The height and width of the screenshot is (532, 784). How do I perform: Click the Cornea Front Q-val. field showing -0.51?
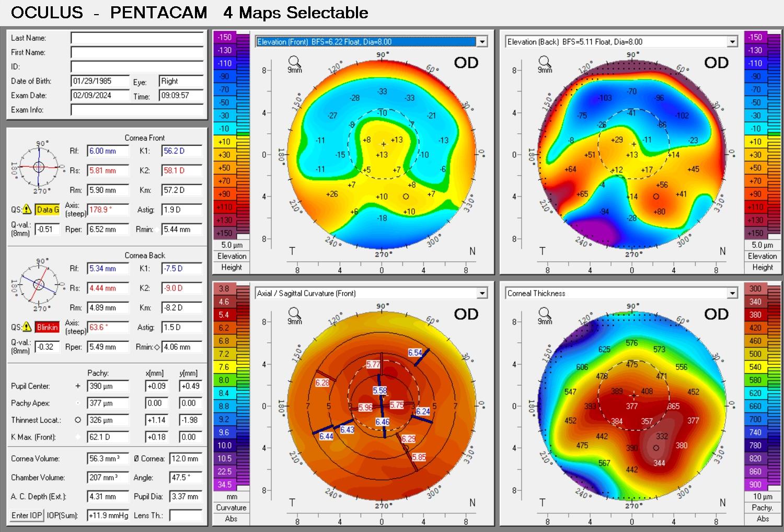[x=47, y=229]
